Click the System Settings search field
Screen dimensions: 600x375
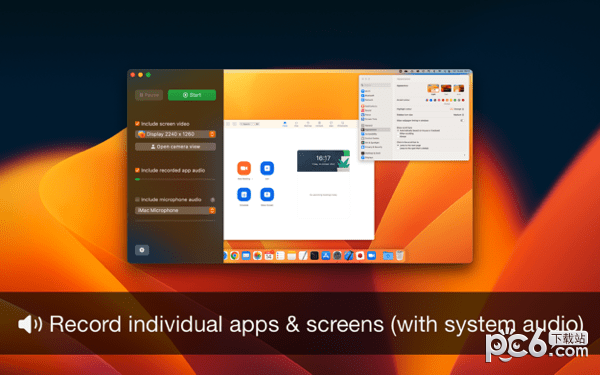pos(376,85)
